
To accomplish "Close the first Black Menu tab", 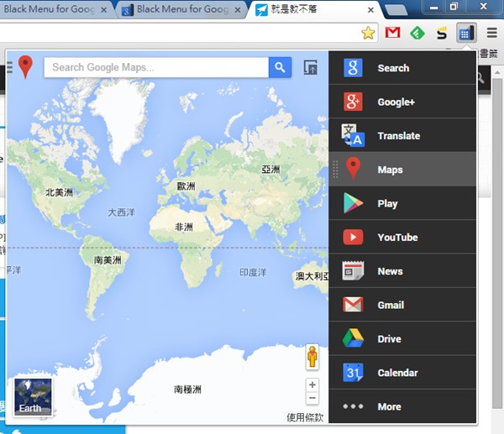I will tap(103, 10).
